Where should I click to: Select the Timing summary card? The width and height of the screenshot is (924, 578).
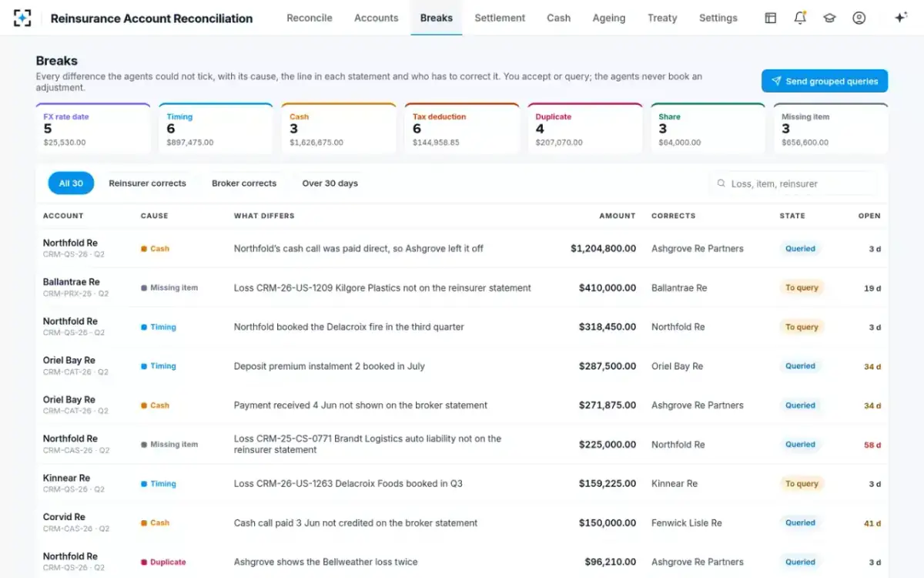pyautogui.click(x=216, y=129)
